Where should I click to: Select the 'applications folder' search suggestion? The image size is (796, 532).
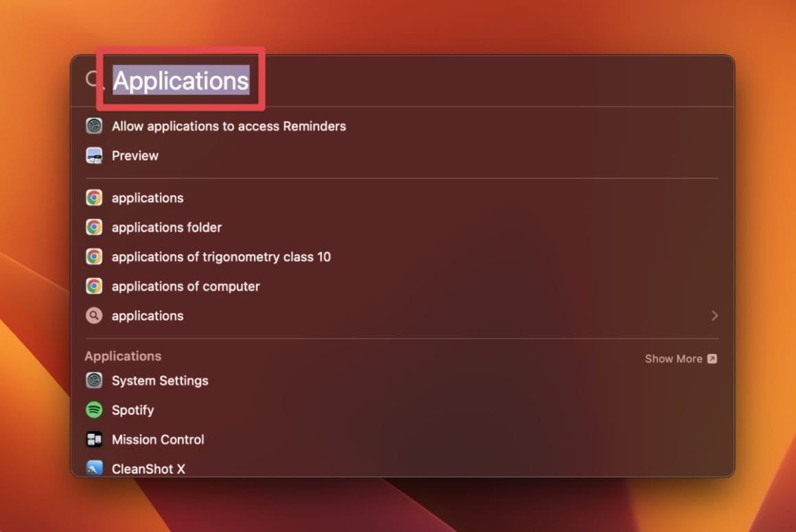pyautogui.click(x=167, y=227)
